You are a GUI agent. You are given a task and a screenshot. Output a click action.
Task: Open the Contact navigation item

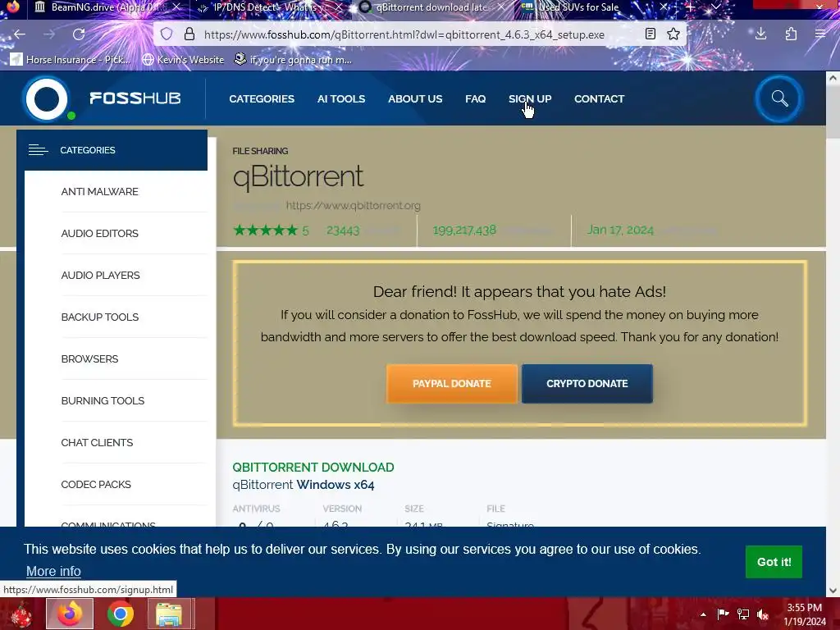(x=599, y=98)
